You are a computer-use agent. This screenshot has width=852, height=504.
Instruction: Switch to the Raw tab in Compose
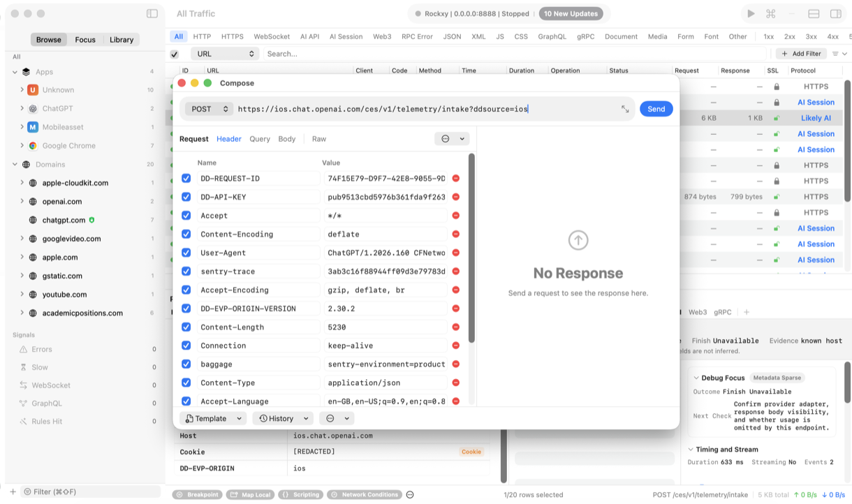point(319,139)
